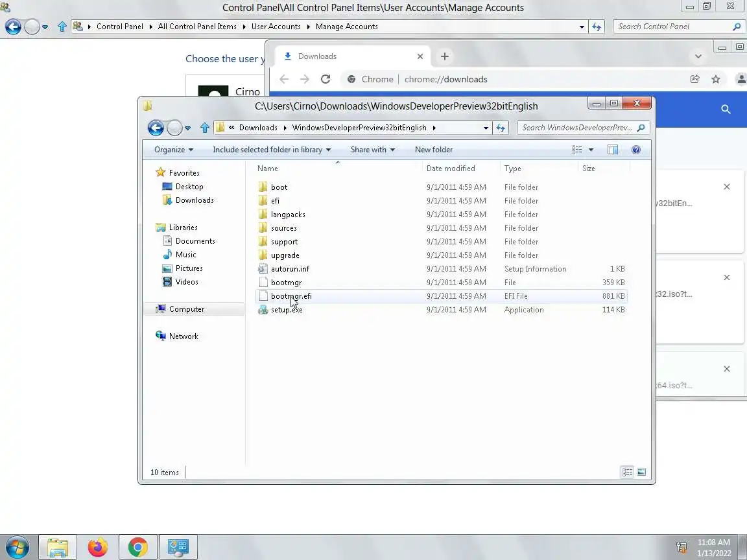This screenshot has width=747, height=560.
Task: Open Firefox from the taskbar
Action: 98,547
